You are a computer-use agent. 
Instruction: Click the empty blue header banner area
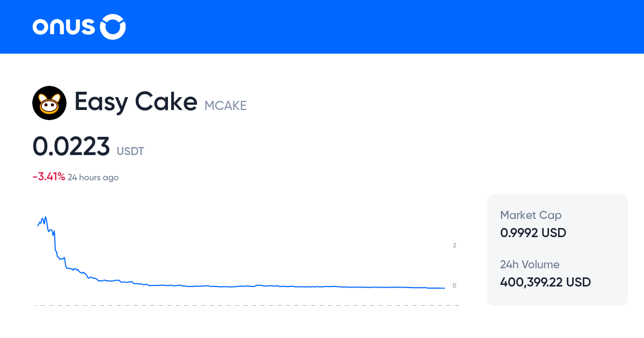coord(376,27)
